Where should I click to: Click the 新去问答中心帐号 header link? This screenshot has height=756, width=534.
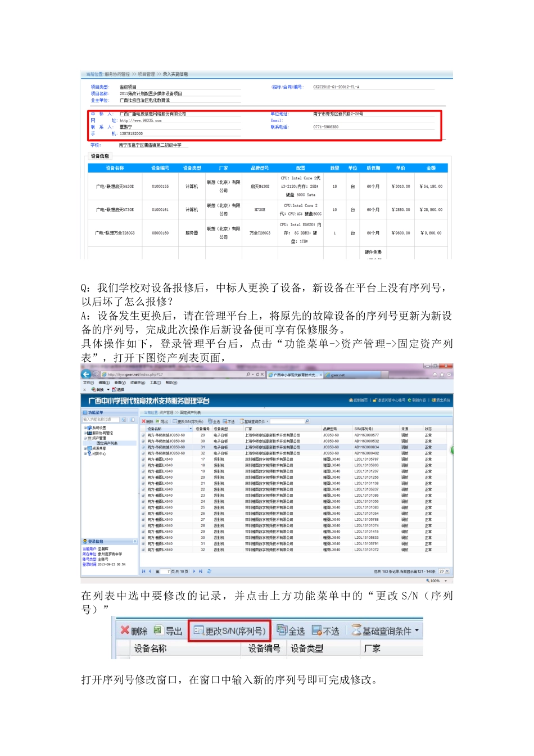tap(389, 400)
